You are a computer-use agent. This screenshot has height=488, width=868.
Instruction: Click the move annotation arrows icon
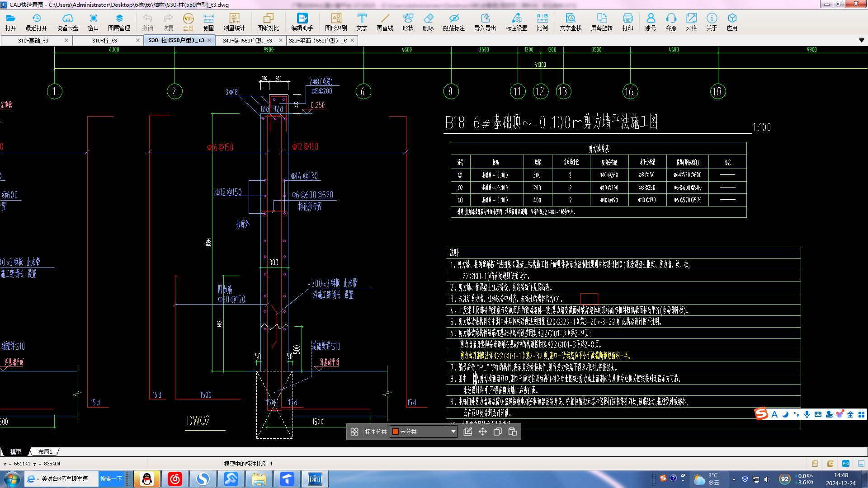483,432
